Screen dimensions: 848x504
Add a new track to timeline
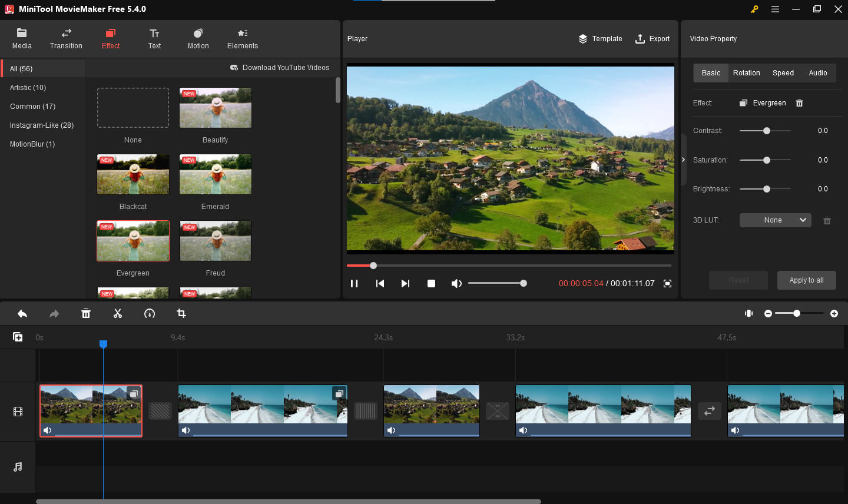[18, 337]
